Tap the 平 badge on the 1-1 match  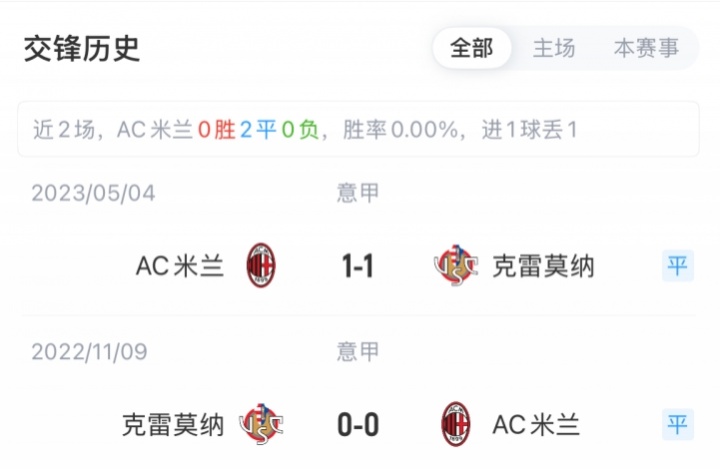[x=678, y=265]
